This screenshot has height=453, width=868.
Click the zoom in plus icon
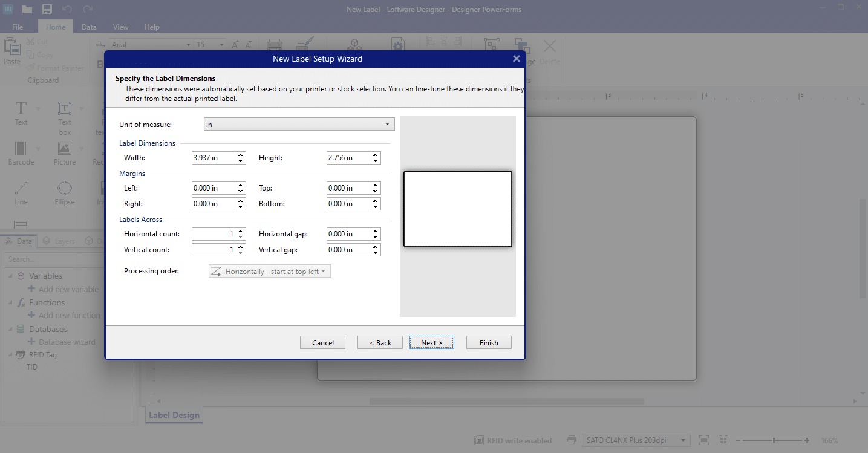coord(807,440)
